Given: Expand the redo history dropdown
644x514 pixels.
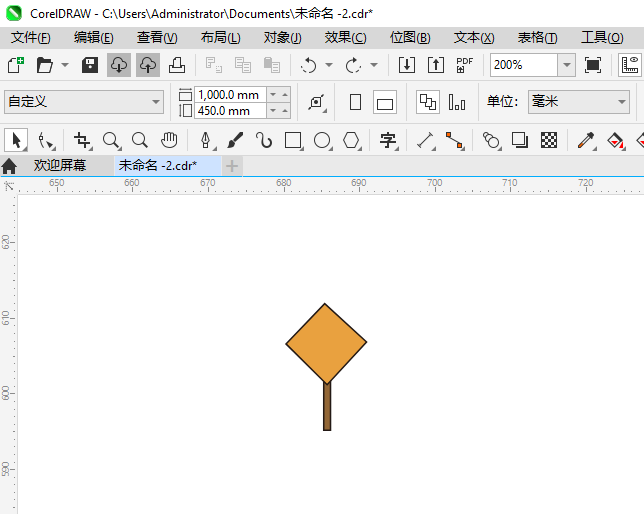Looking at the screenshot, I should (x=374, y=65).
